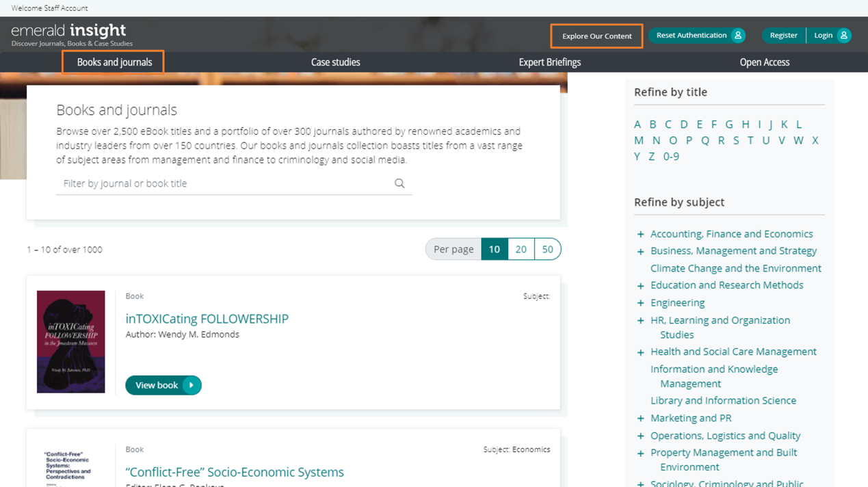Expand Operations, Logistics and Quality subject

pyautogui.click(x=641, y=436)
